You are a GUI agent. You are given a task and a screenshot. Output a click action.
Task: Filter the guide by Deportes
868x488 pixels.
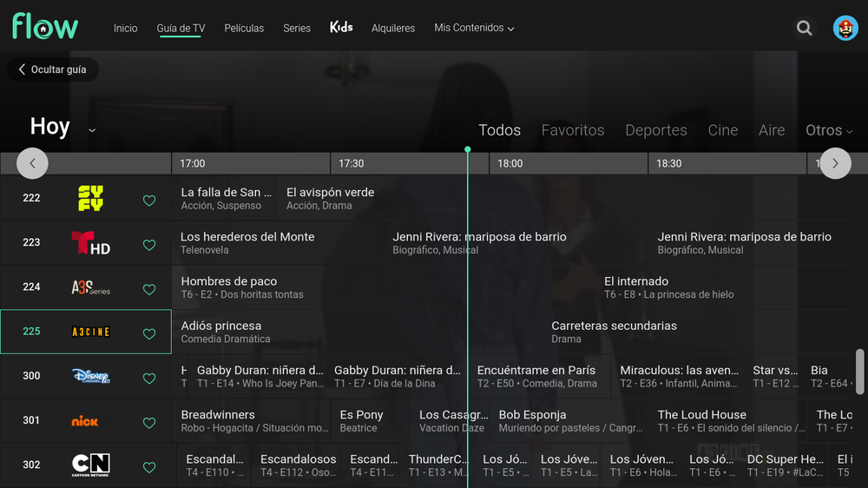[x=655, y=130]
